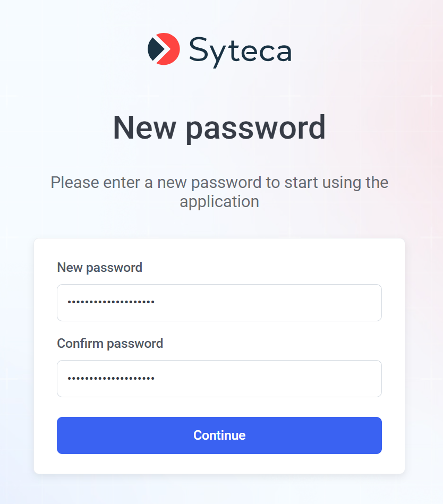Click the word "application" in the description
The image size is (443, 504).
click(219, 202)
